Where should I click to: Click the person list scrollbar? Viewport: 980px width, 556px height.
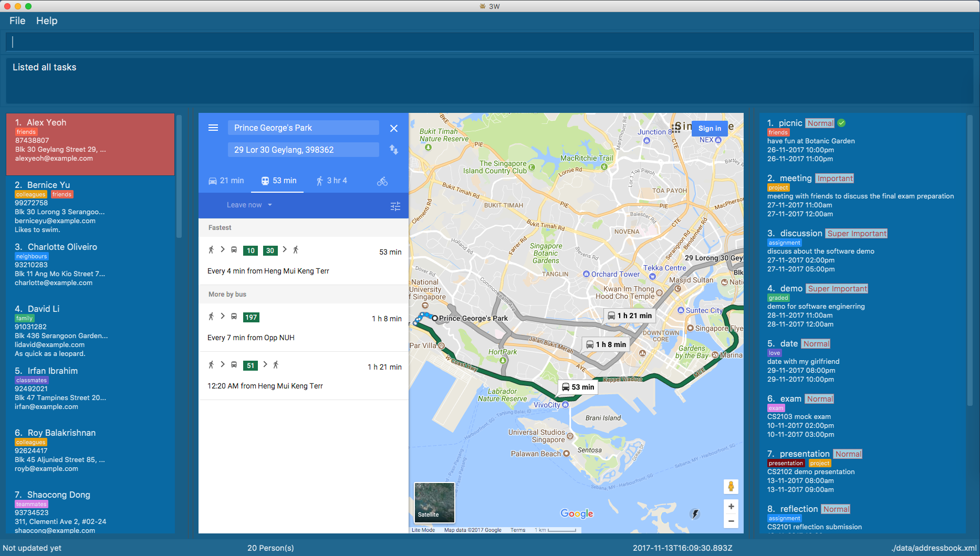tap(179, 176)
